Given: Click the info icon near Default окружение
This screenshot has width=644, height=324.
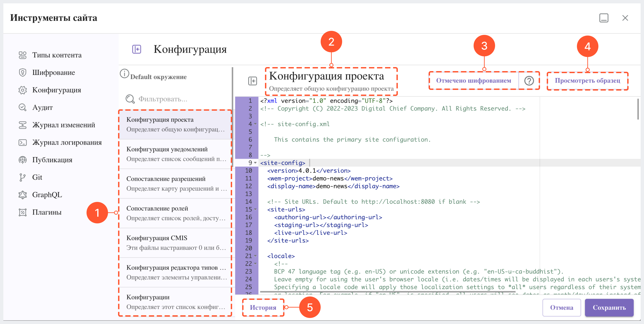Looking at the screenshot, I should tap(124, 74).
